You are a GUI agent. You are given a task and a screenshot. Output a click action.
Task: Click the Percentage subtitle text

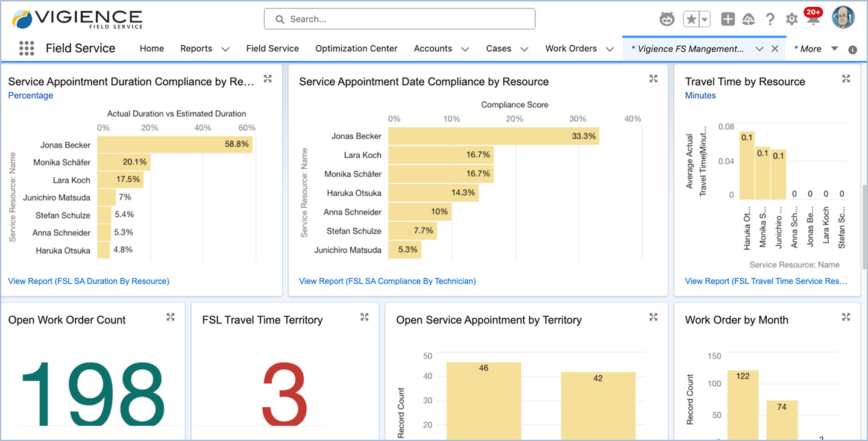tap(31, 95)
